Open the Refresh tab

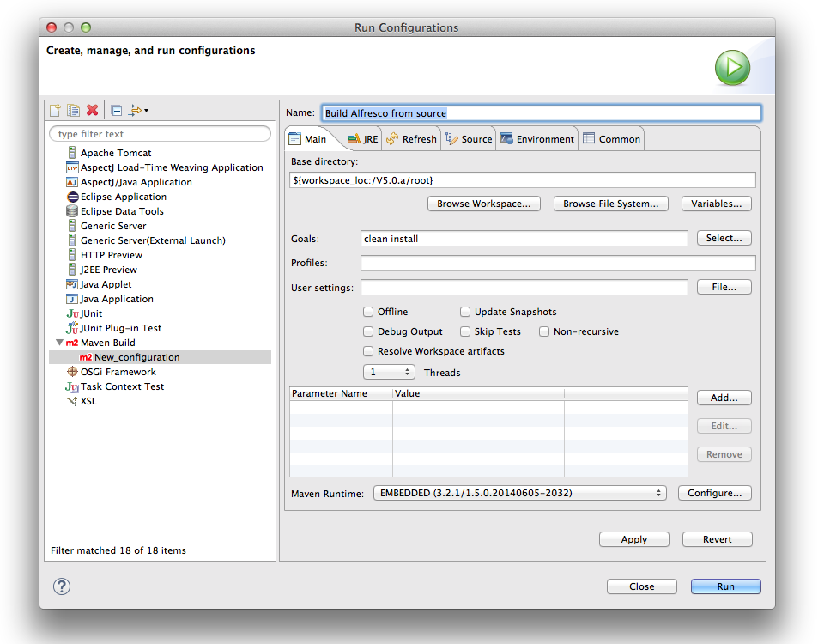click(412, 139)
